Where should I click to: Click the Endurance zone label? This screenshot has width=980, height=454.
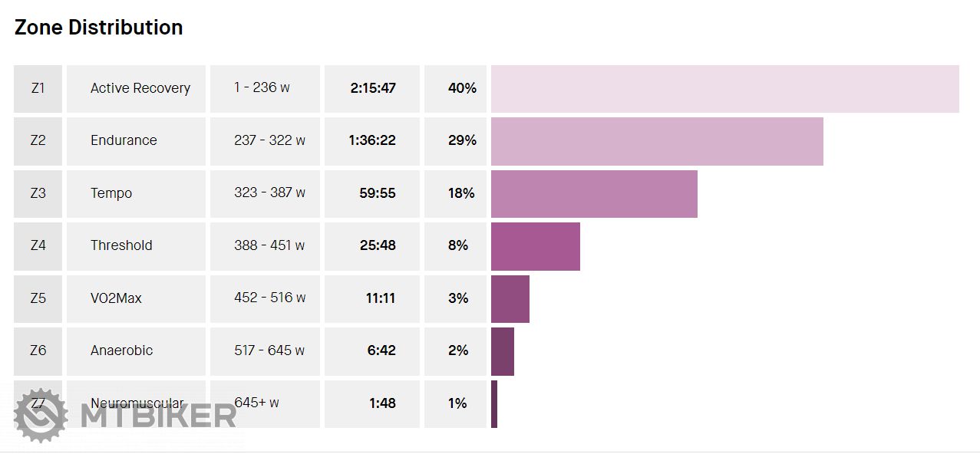coord(124,140)
